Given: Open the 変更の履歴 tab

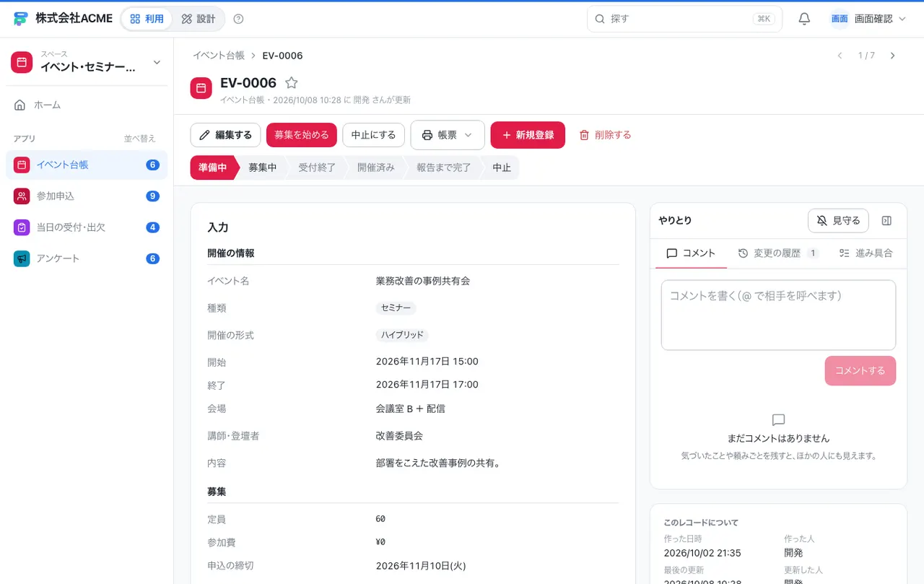Looking at the screenshot, I should [x=778, y=253].
